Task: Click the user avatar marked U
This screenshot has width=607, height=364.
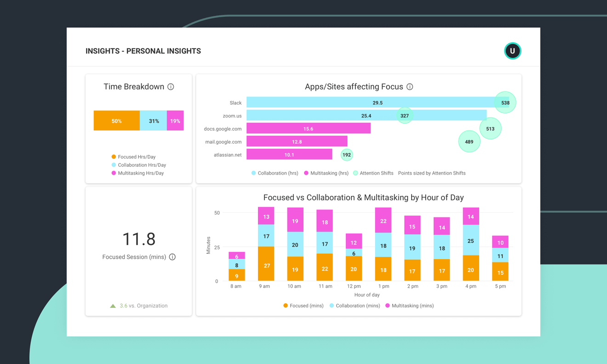Action: [x=512, y=51]
